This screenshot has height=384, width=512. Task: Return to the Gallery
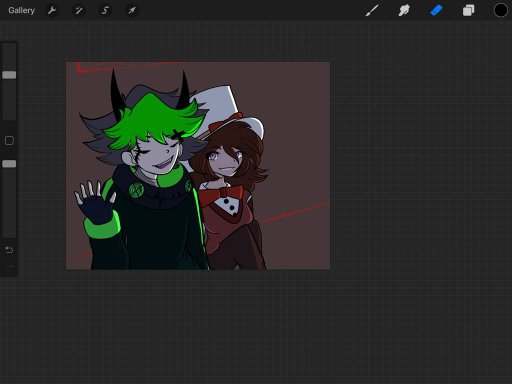coord(21,11)
